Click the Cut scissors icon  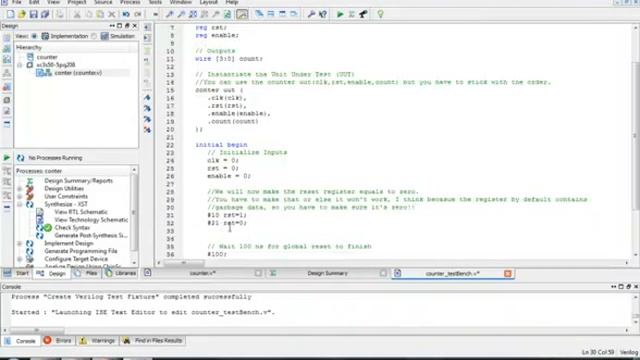(77, 14)
